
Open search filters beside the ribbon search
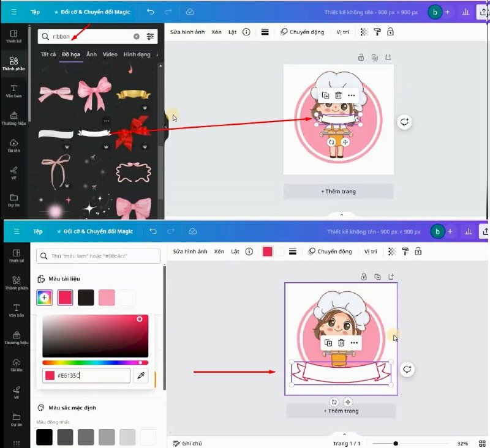151,37
